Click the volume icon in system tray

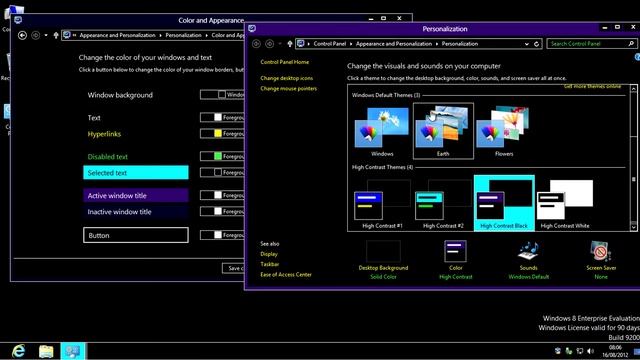point(590,351)
